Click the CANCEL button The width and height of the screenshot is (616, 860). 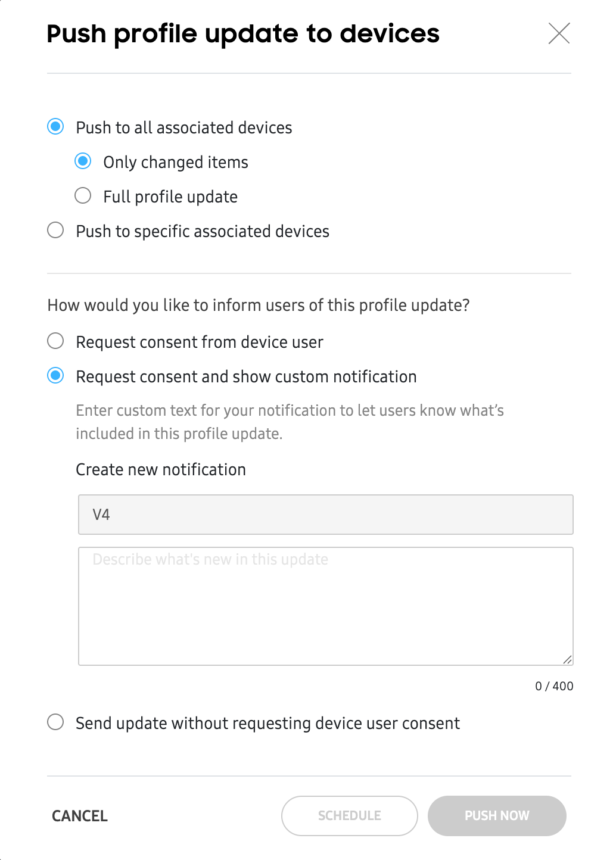click(x=79, y=815)
